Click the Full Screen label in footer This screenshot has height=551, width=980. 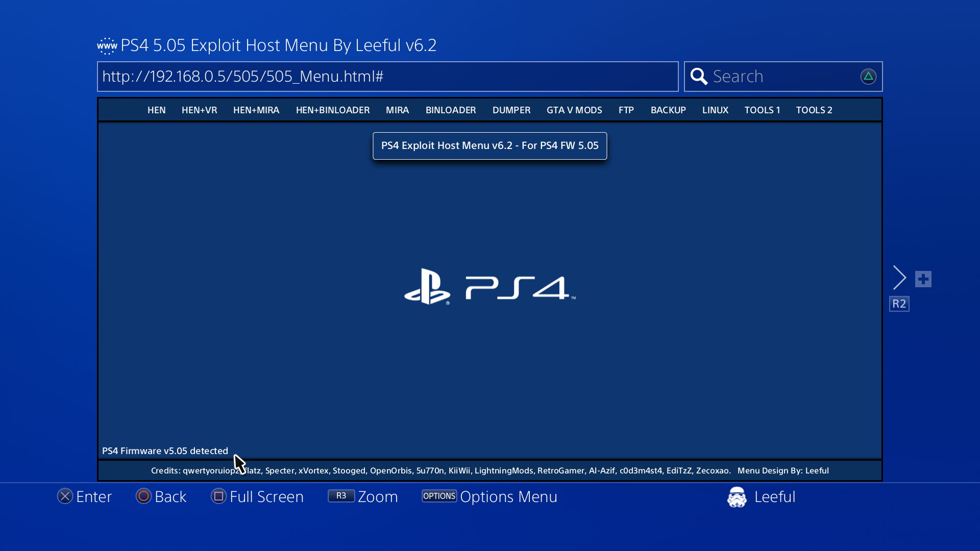coord(266,496)
